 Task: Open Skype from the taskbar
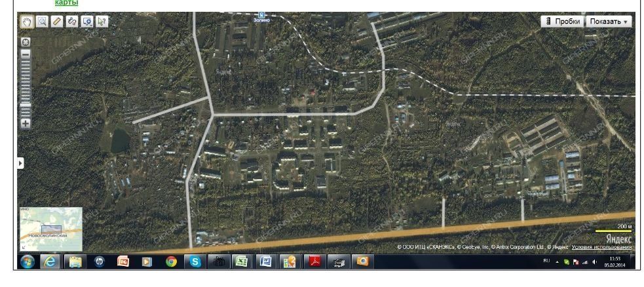195,262
